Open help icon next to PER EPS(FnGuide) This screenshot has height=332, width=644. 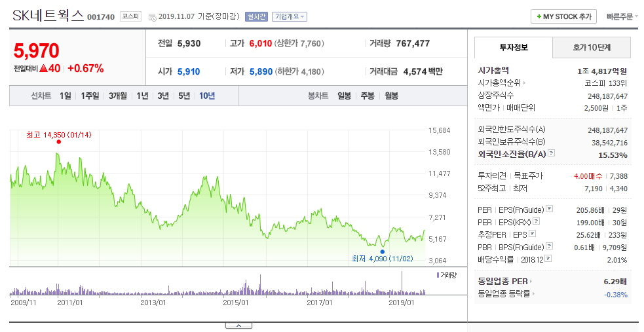click(550, 209)
